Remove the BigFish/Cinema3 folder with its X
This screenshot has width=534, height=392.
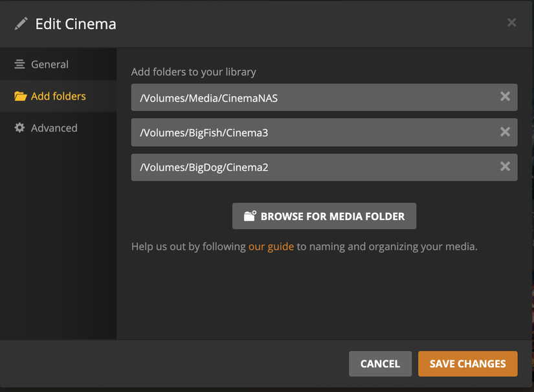tap(505, 132)
